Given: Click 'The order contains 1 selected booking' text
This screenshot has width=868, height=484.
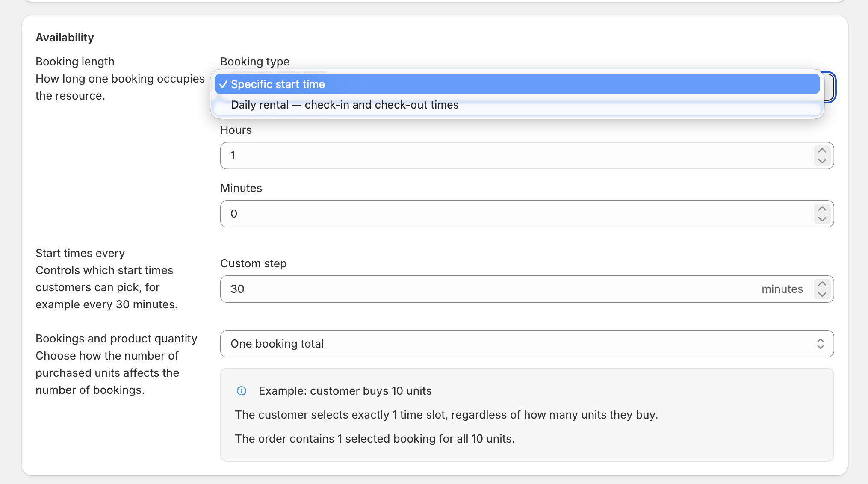Looking at the screenshot, I should pyautogui.click(x=375, y=439).
